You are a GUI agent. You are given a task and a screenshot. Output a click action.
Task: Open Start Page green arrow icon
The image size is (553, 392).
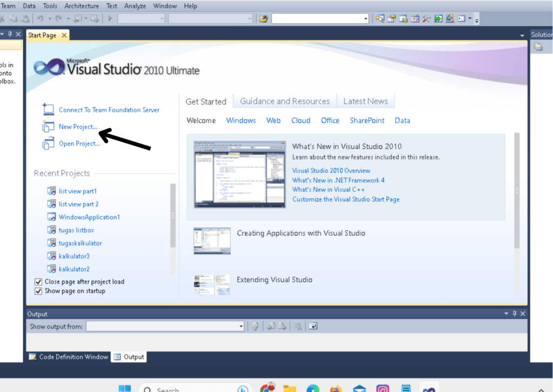(438, 19)
